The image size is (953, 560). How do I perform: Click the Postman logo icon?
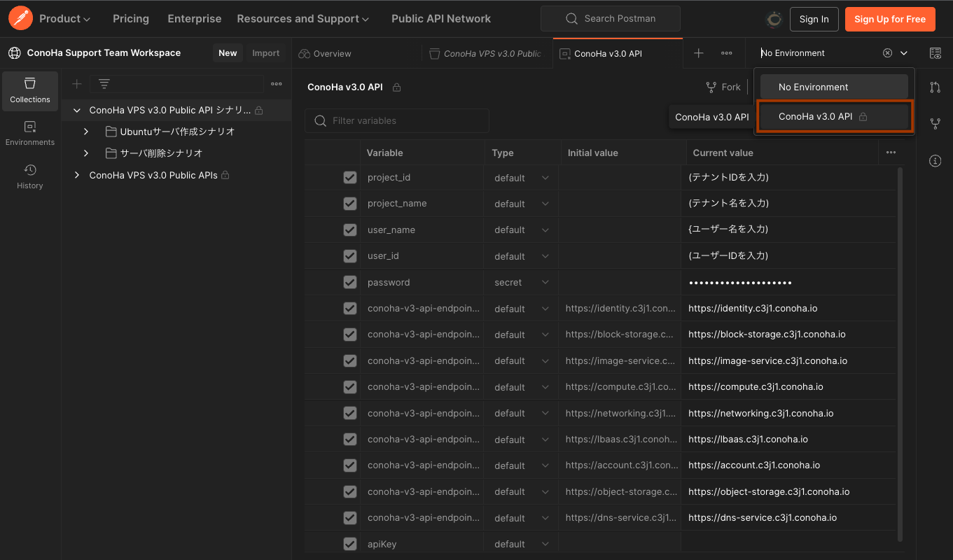(x=20, y=19)
